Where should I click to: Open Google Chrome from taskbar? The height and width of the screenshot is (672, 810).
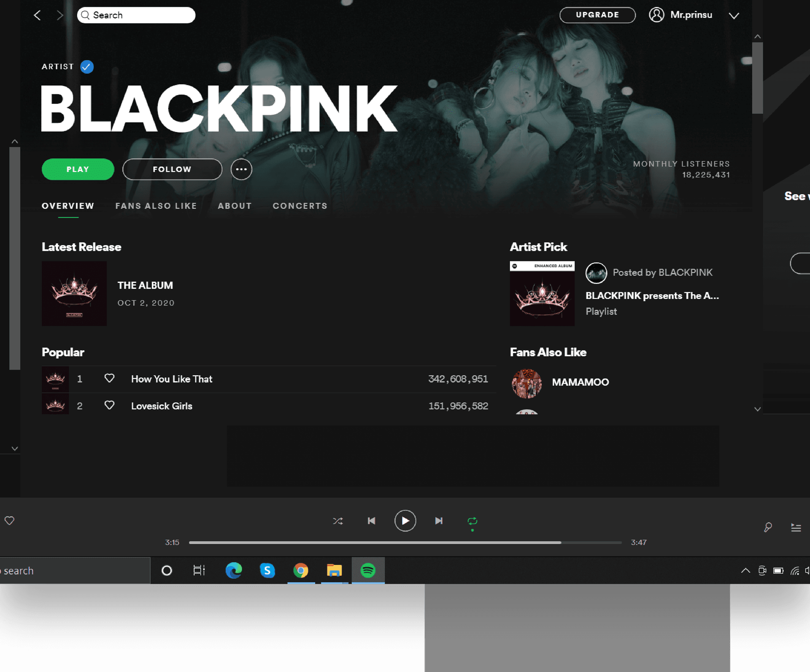point(301,570)
